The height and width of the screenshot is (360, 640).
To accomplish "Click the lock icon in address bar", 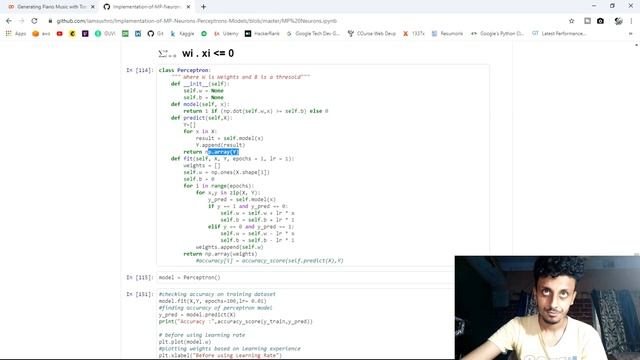I will (x=50, y=21).
